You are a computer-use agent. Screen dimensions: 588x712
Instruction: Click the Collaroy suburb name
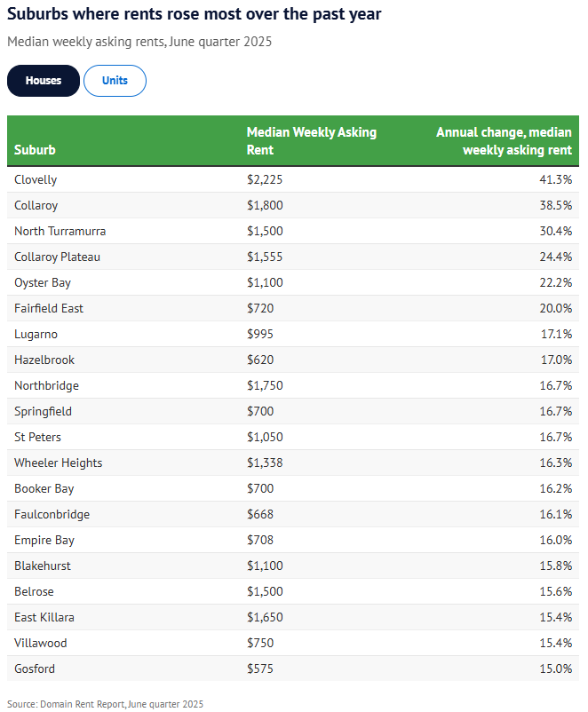tap(36, 205)
